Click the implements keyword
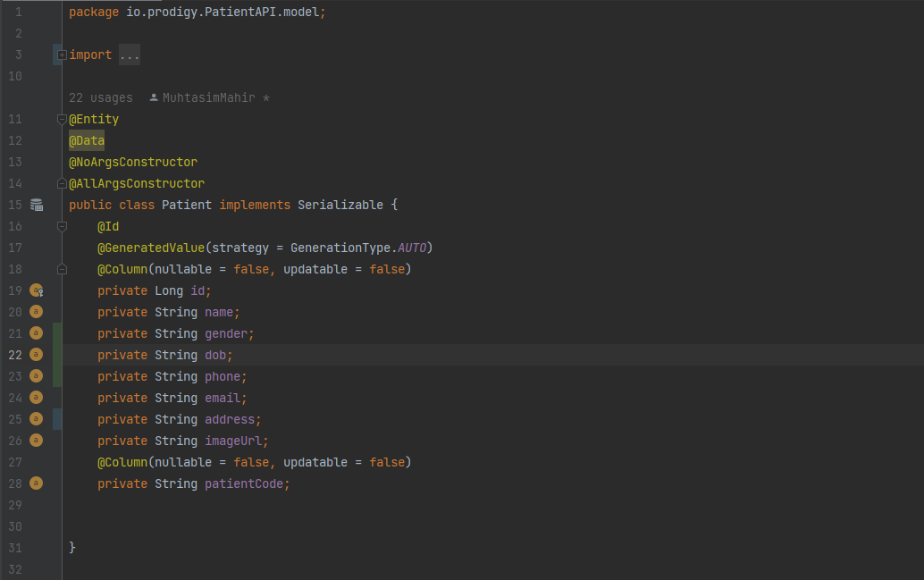This screenshot has width=924, height=580. click(x=255, y=206)
